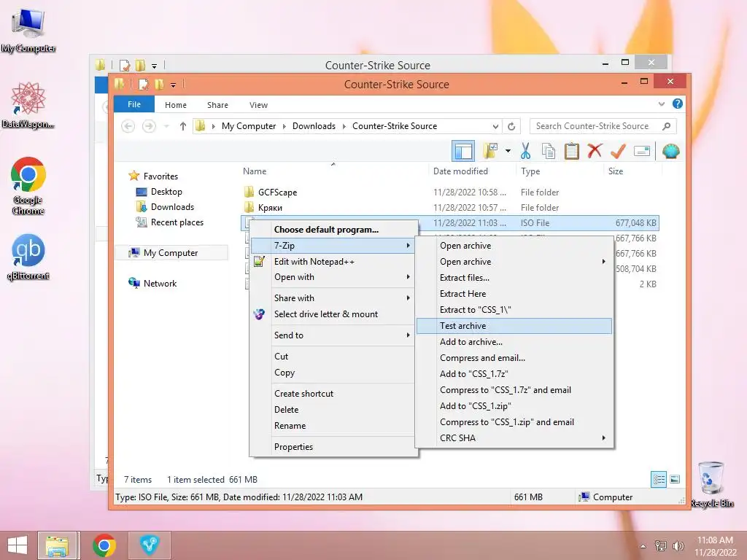
Task: Select Desktop in the navigation pane
Action: coord(166,192)
